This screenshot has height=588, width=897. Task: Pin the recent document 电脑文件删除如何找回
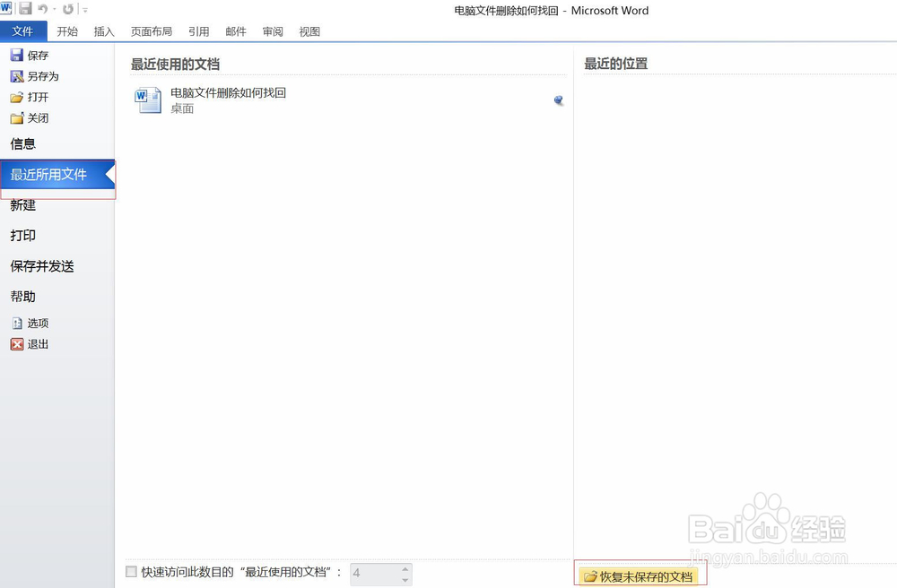coord(559,100)
